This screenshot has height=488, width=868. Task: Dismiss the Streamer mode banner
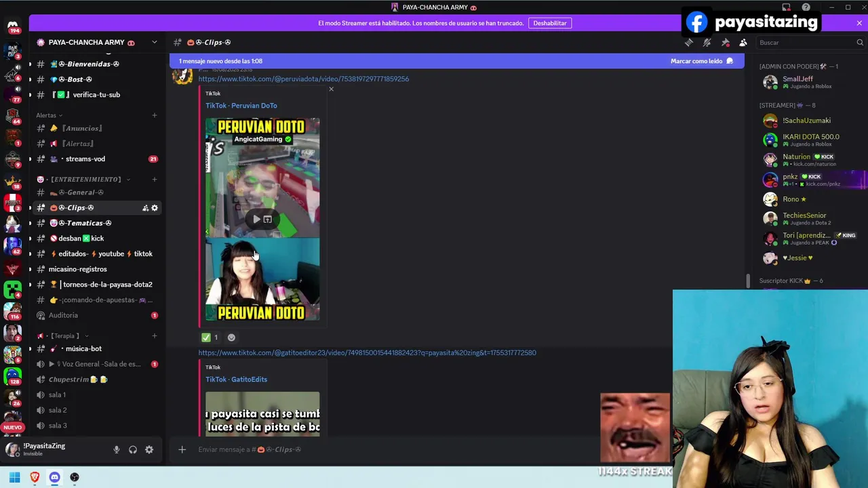coord(859,23)
